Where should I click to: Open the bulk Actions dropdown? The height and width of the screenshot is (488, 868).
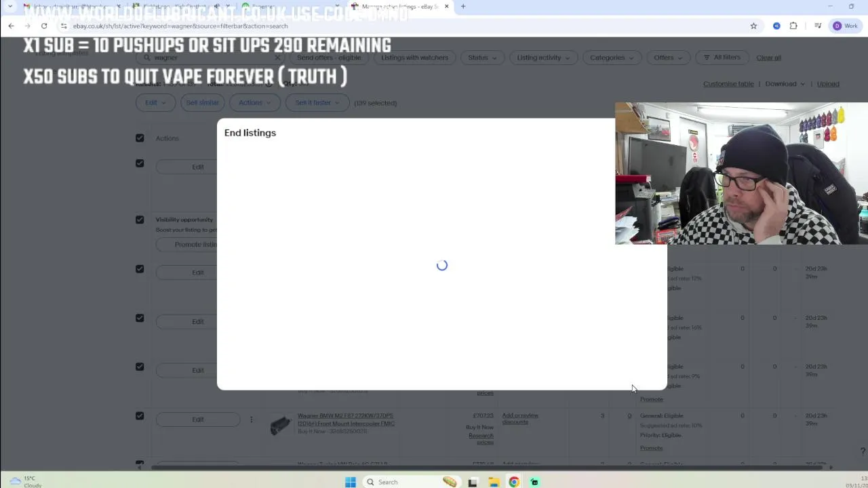coord(254,103)
